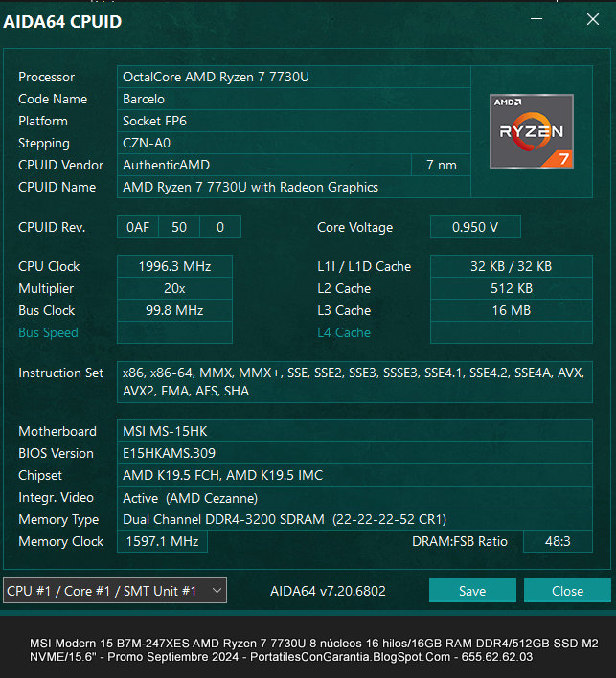The width and height of the screenshot is (616, 678).
Task: Click the L3 Cache value 16 MB
Action: click(512, 310)
